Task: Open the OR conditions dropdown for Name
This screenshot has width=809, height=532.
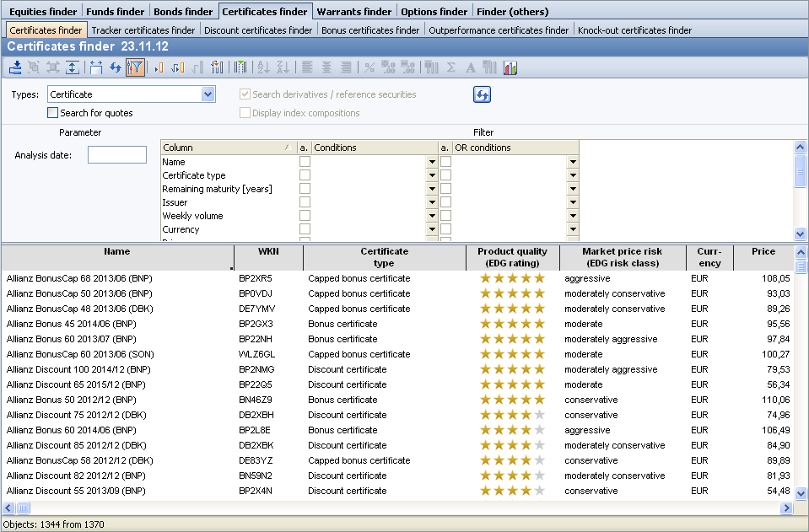Action: pos(573,162)
